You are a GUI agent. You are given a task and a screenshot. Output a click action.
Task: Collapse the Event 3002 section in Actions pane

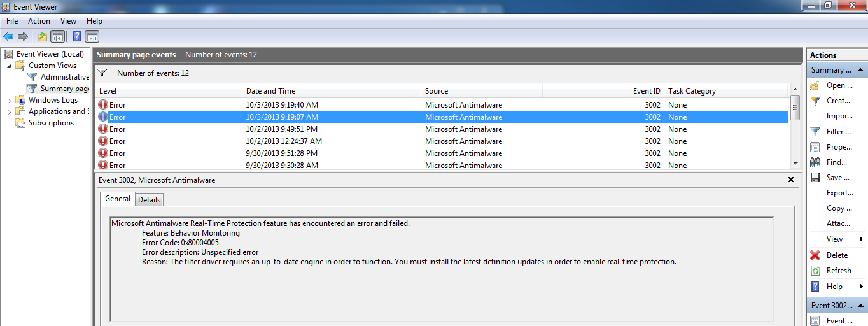point(860,306)
